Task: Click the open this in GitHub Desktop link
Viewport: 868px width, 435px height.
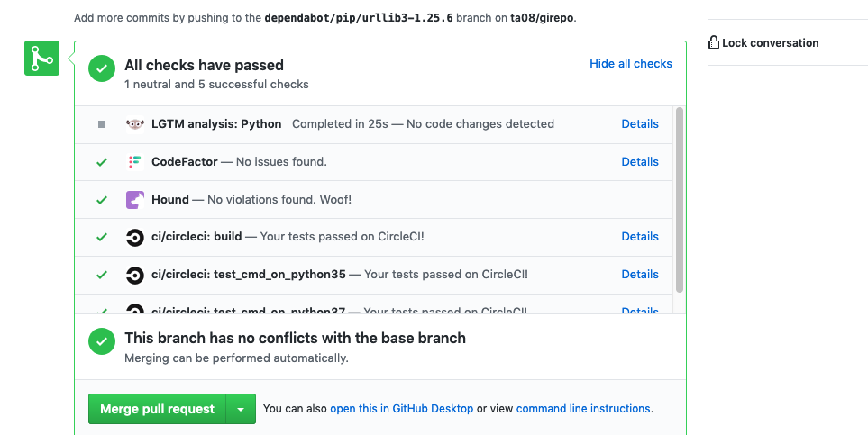Action: pyautogui.click(x=401, y=409)
